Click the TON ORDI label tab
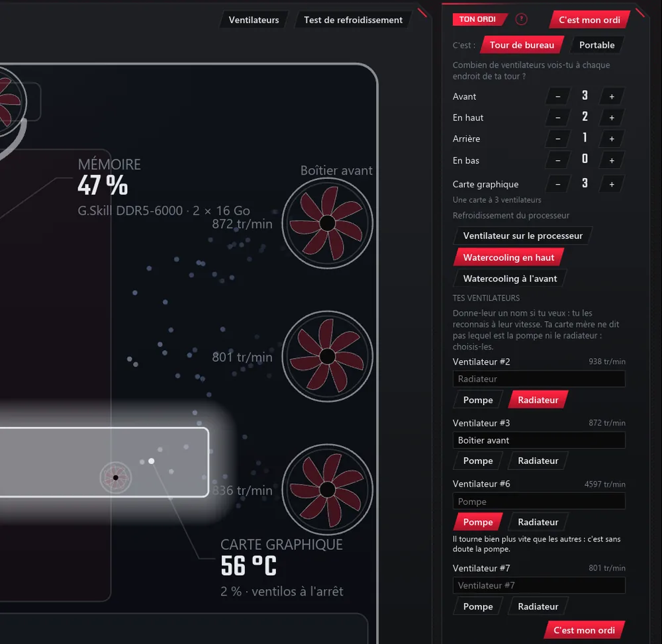 click(479, 19)
